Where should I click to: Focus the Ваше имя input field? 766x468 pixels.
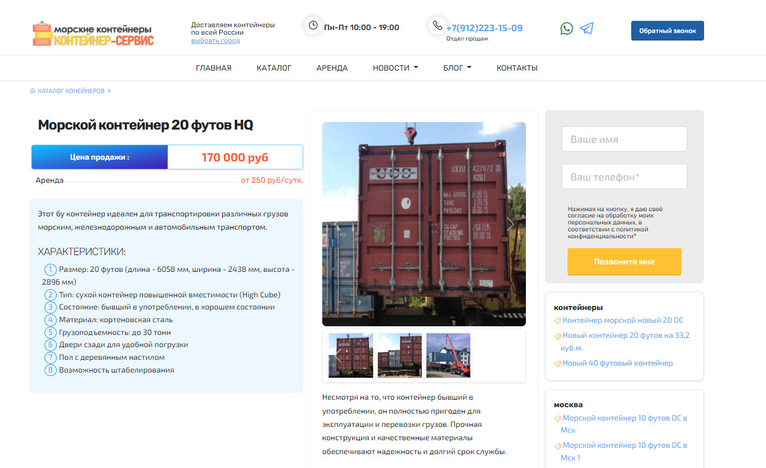(624, 139)
